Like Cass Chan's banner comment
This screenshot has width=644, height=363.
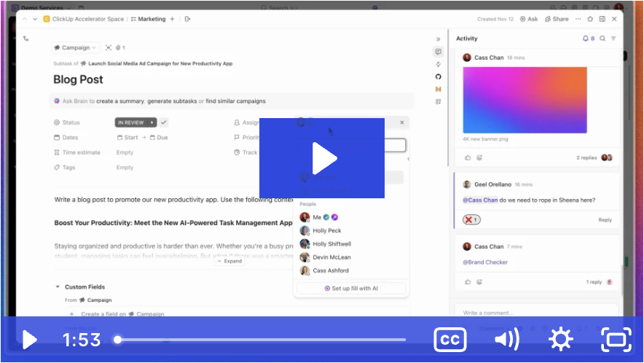[468, 158]
